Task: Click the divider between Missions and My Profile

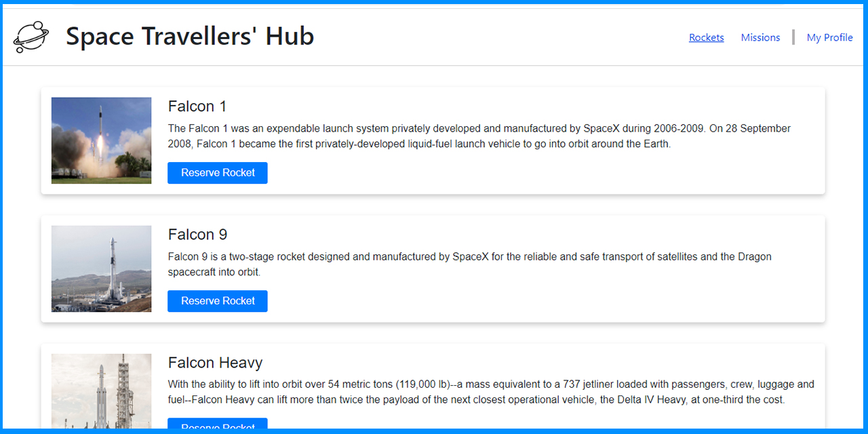Action: click(793, 37)
